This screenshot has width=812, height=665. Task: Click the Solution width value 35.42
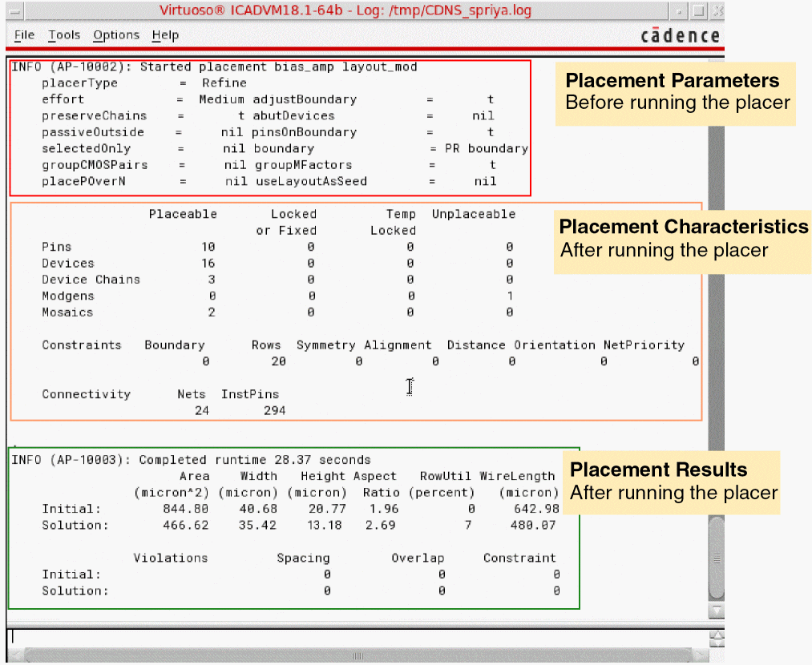(x=257, y=526)
